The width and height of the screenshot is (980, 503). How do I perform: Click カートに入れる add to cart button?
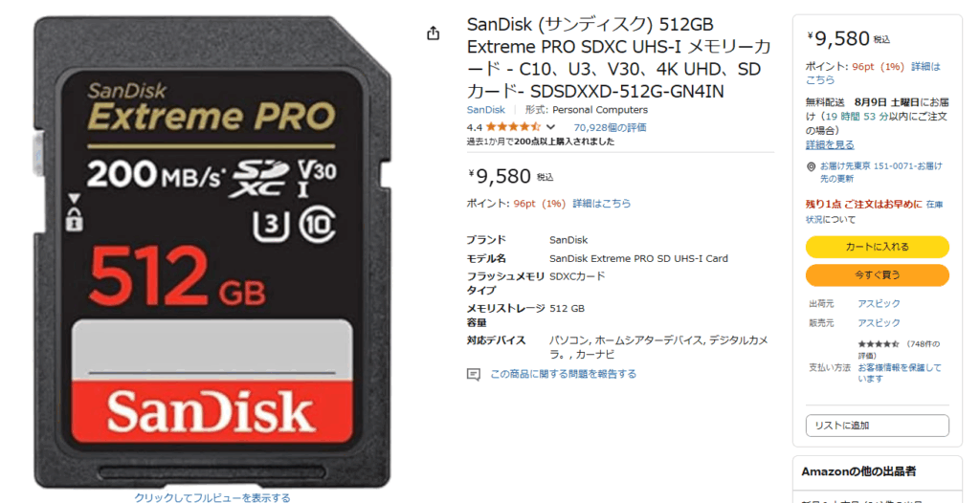pyautogui.click(x=877, y=247)
